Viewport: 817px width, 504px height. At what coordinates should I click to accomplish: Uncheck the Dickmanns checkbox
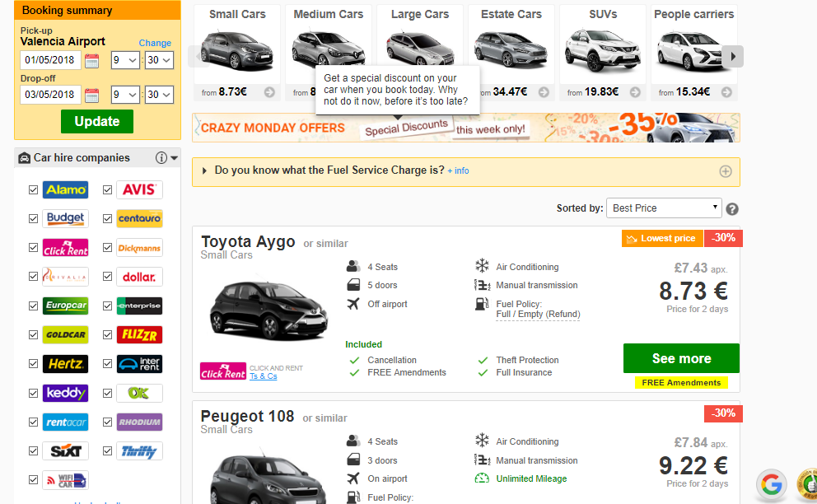click(x=107, y=248)
